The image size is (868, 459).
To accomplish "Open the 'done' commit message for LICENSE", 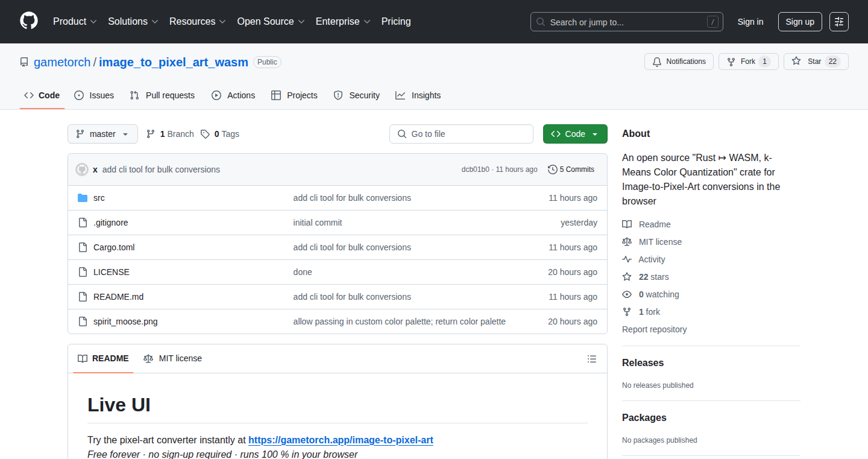I will coord(303,272).
